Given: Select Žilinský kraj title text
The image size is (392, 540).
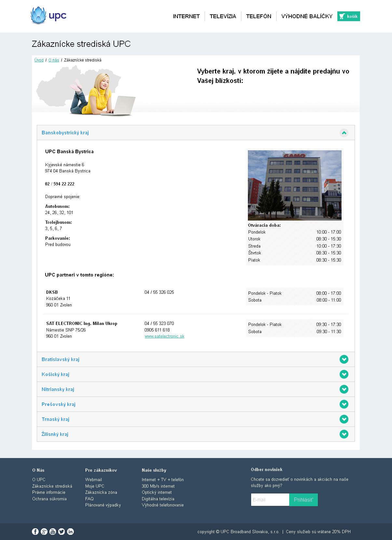Looking at the screenshot, I should click(55, 434).
